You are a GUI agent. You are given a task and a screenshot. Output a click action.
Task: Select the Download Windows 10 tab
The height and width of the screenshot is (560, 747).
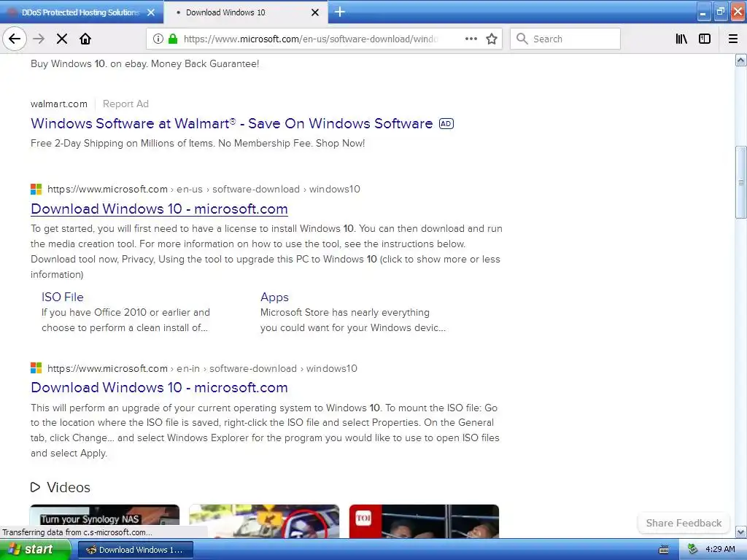(246, 12)
